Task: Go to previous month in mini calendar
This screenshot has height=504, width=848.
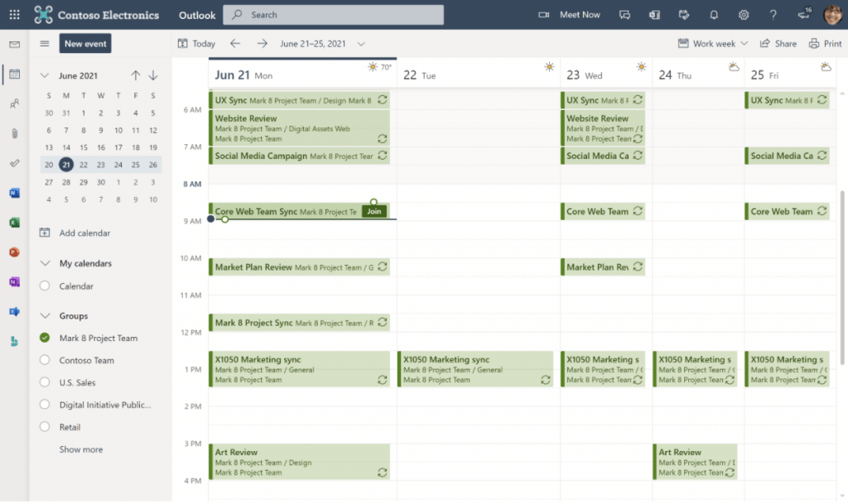Action: (135, 75)
